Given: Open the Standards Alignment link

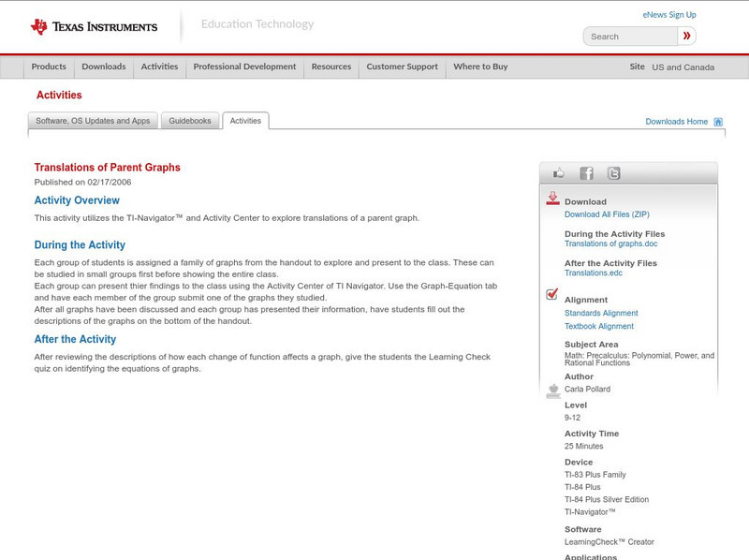Looking at the screenshot, I should click(601, 313).
